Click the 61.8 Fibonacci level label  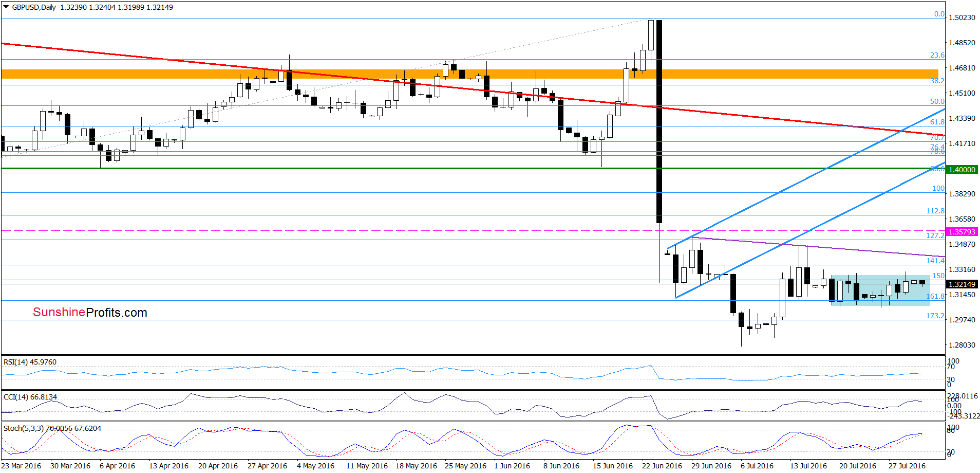click(937, 122)
